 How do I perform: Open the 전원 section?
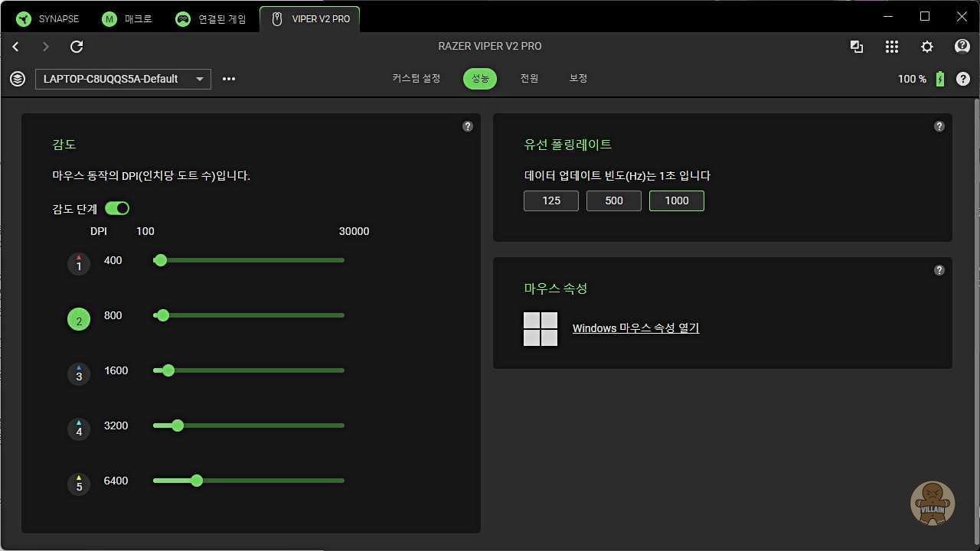[529, 79]
